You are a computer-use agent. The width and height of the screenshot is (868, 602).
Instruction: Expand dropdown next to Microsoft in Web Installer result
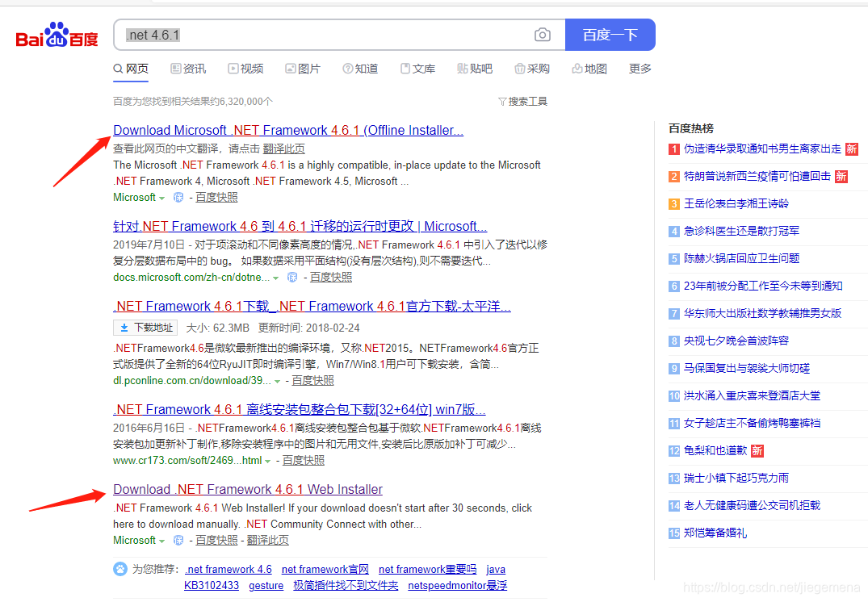pos(161,541)
